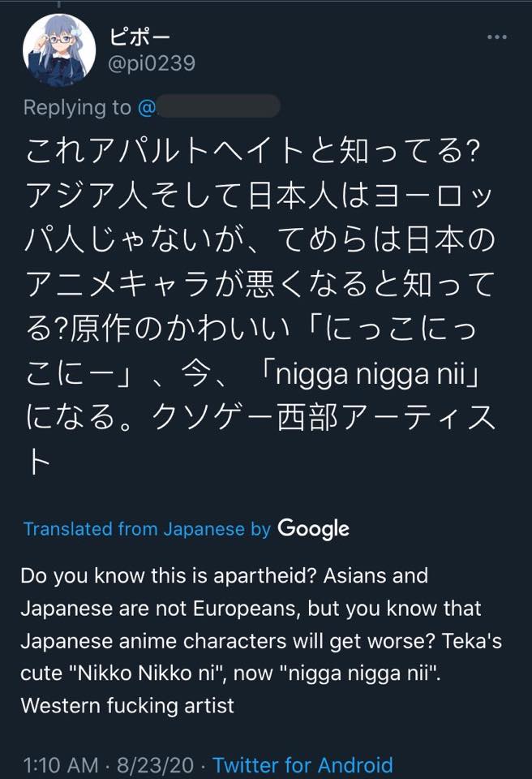
Task: Click the anime girl profile avatar
Action: click(58, 50)
